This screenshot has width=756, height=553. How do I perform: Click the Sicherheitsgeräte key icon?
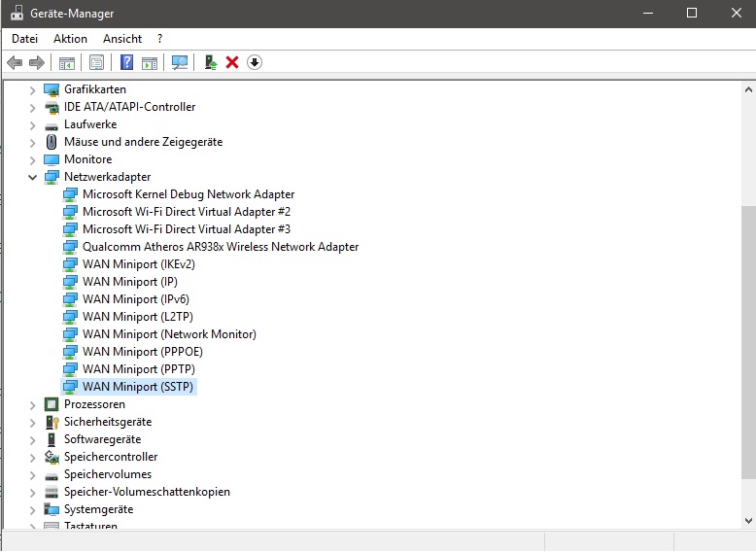point(52,423)
